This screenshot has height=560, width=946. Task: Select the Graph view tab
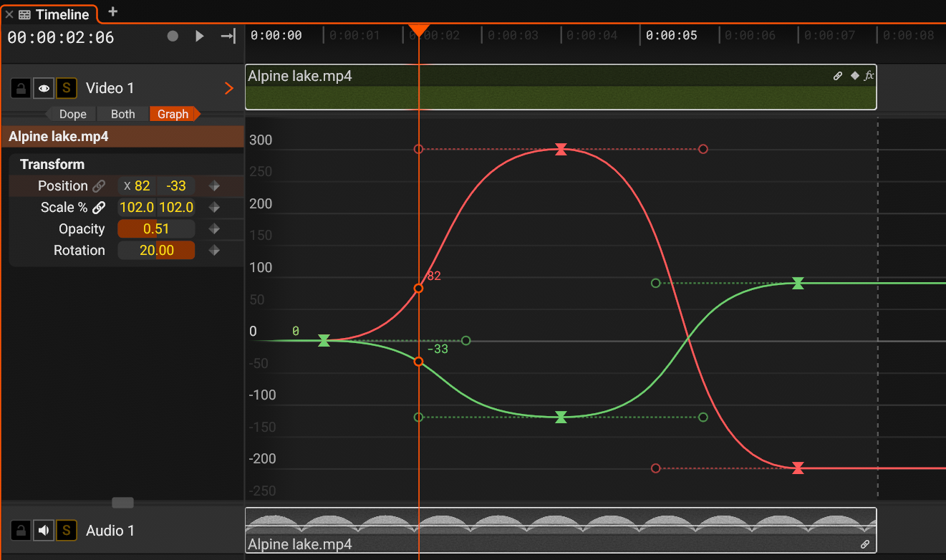(173, 114)
